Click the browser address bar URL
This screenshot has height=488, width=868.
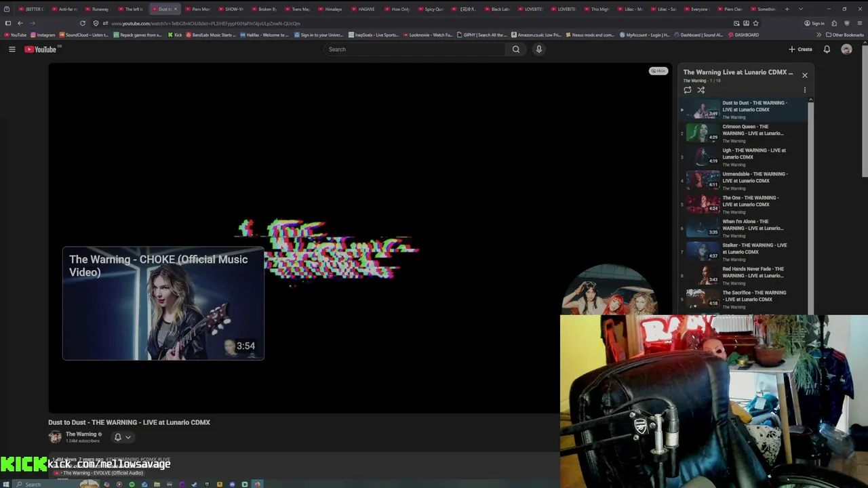(x=205, y=23)
